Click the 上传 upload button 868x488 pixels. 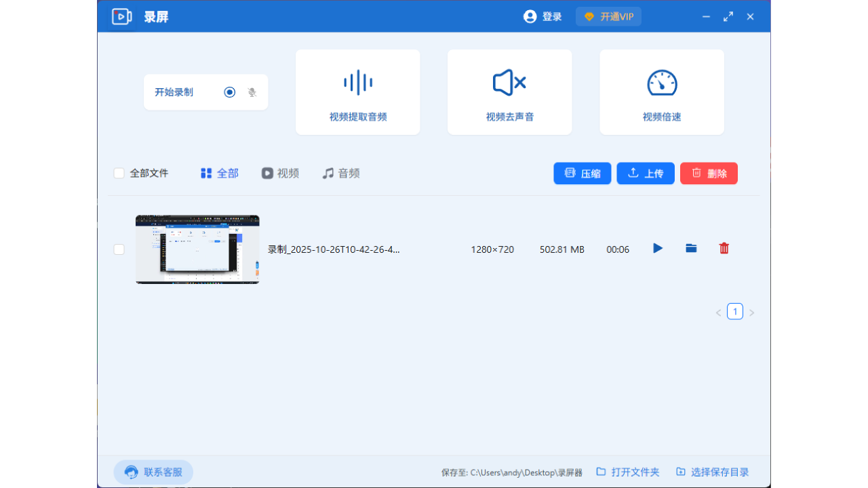tap(645, 173)
